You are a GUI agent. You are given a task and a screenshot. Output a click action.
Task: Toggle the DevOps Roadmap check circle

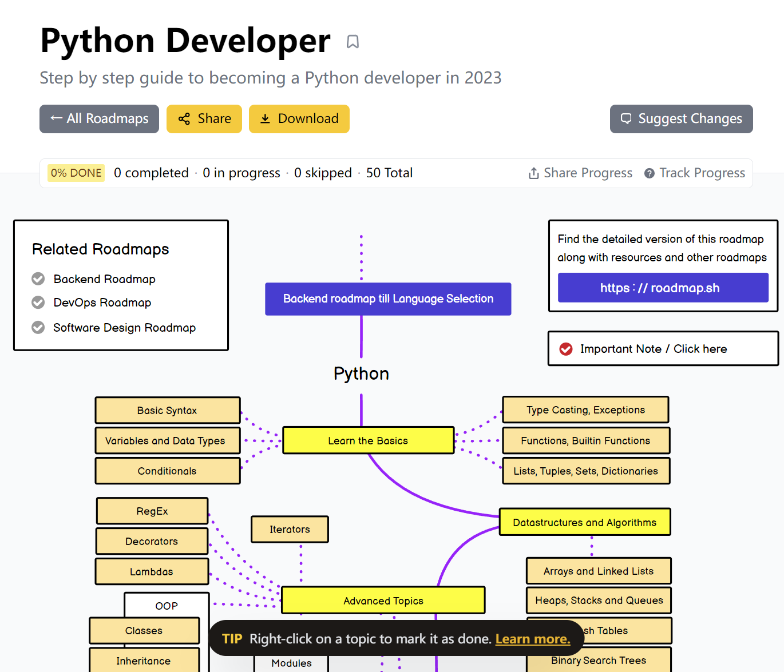[38, 303]
